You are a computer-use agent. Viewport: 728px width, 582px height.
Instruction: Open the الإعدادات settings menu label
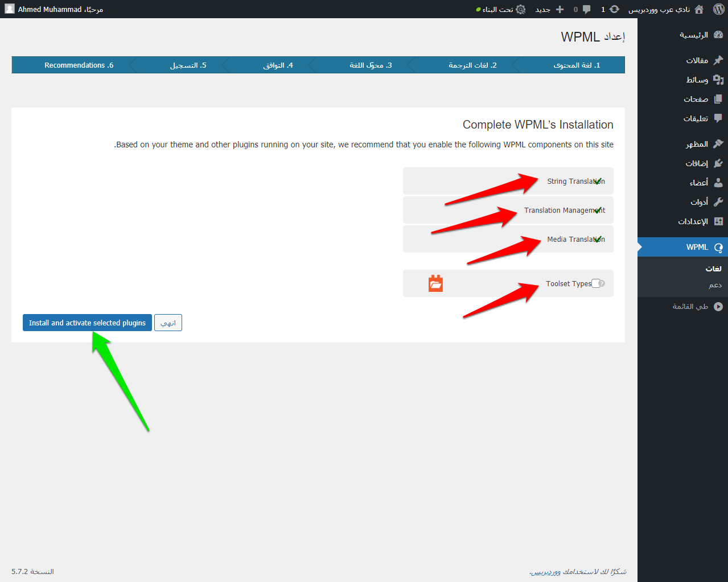tap(693, 221)
